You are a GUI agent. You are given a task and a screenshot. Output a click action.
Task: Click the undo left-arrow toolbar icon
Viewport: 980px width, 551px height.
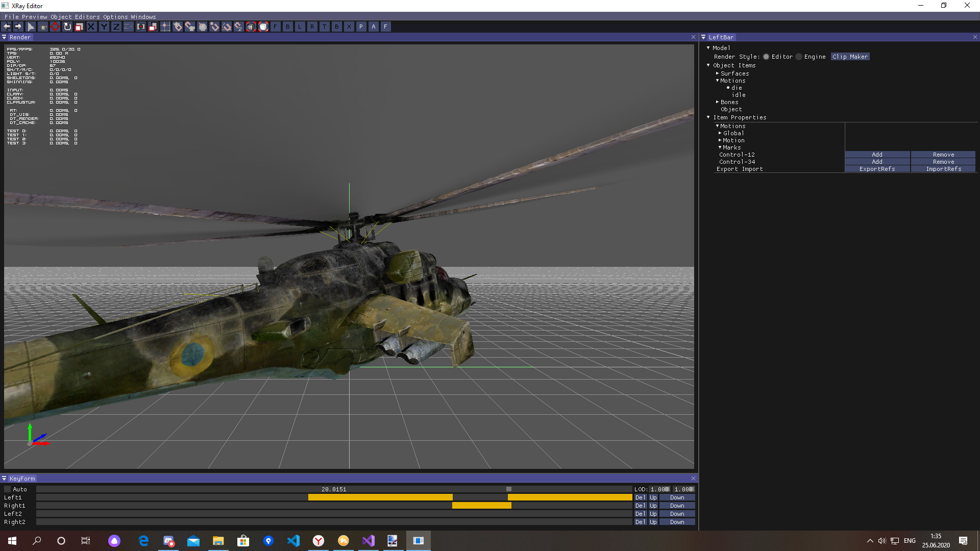7,27
